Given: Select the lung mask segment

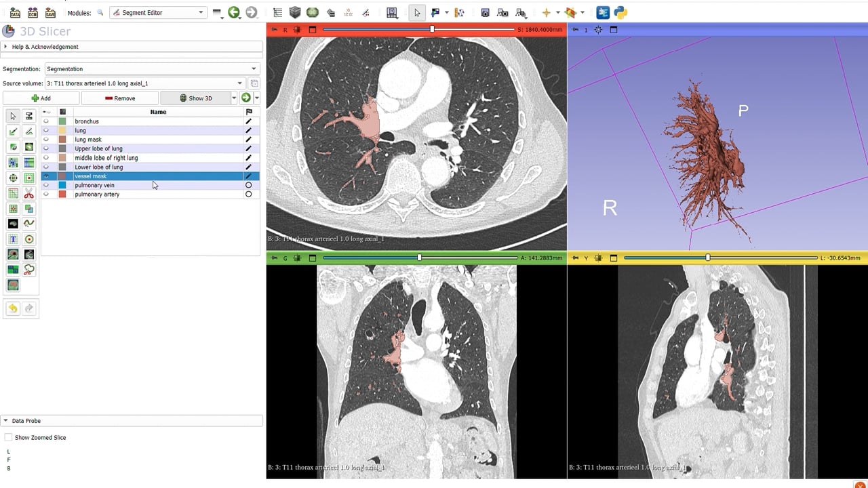Looking at the screenshot, I should click(x=88, y=140).
